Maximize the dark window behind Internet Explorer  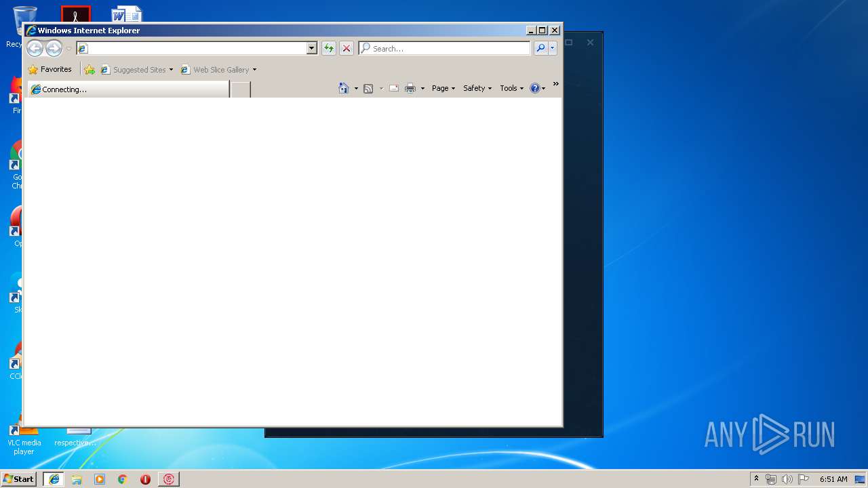(x=569, y=42)
